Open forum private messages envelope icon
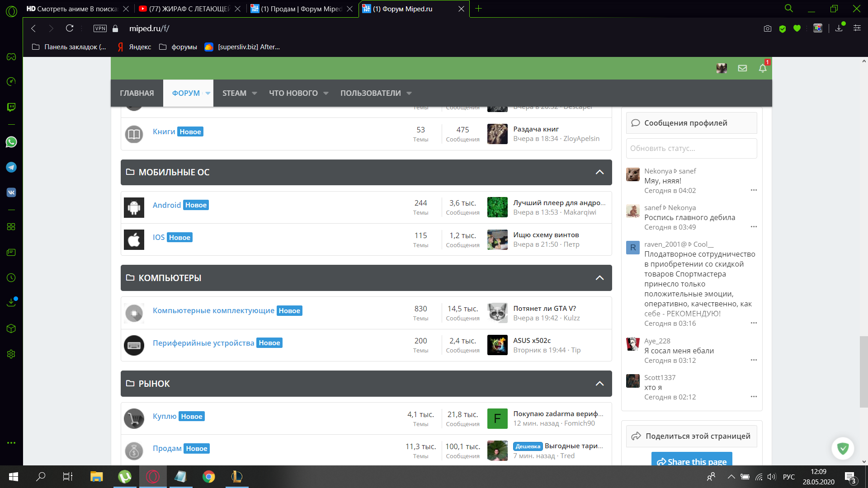The width and height of the screenshot is (868, 488). pos(742,68)
